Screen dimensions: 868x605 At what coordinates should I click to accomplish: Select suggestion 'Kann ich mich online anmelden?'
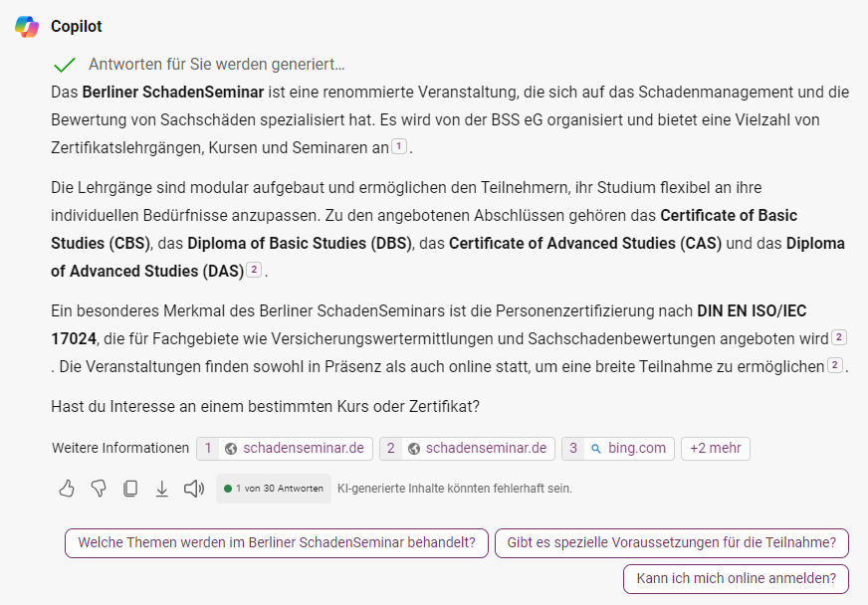tap(737, 579)
